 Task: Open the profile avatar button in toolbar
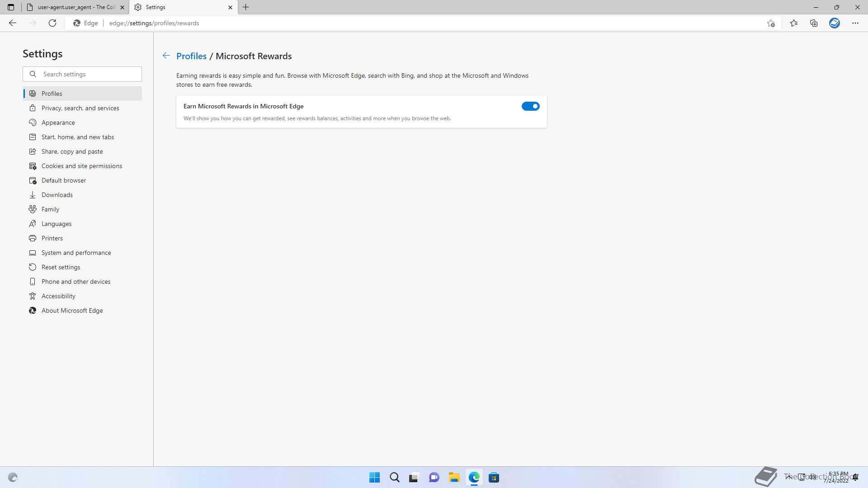835,23
